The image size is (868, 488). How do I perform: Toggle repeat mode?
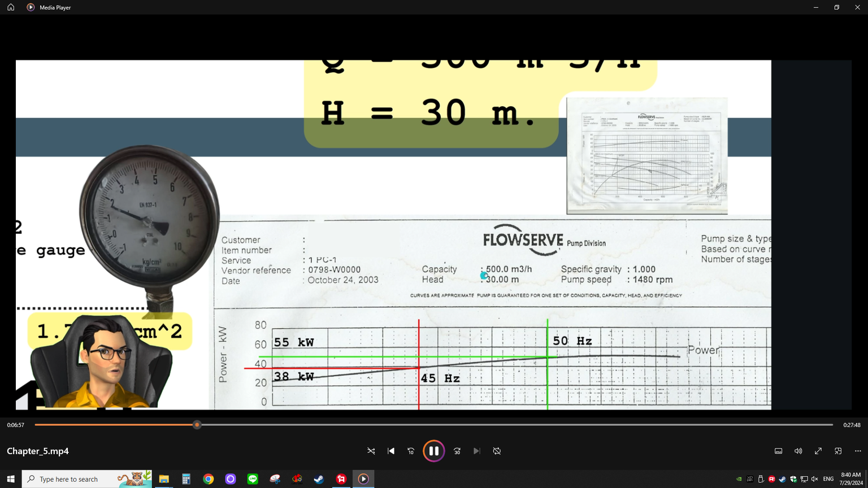coord(497,451)
